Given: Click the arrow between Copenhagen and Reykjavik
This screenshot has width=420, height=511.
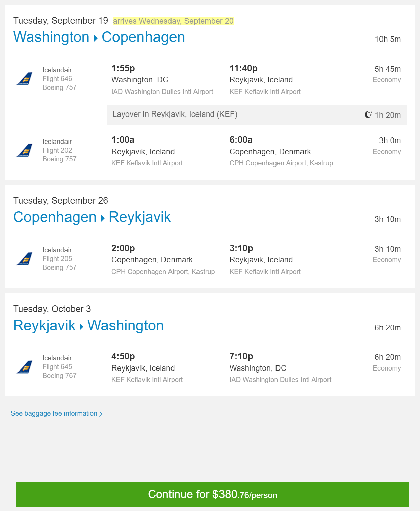Looking at the screenshot, I should pyautogui.click(x=103, y=219).
